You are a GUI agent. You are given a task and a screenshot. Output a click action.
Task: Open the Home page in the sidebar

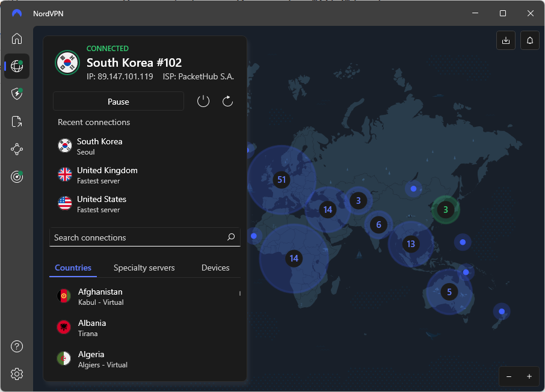17,38
